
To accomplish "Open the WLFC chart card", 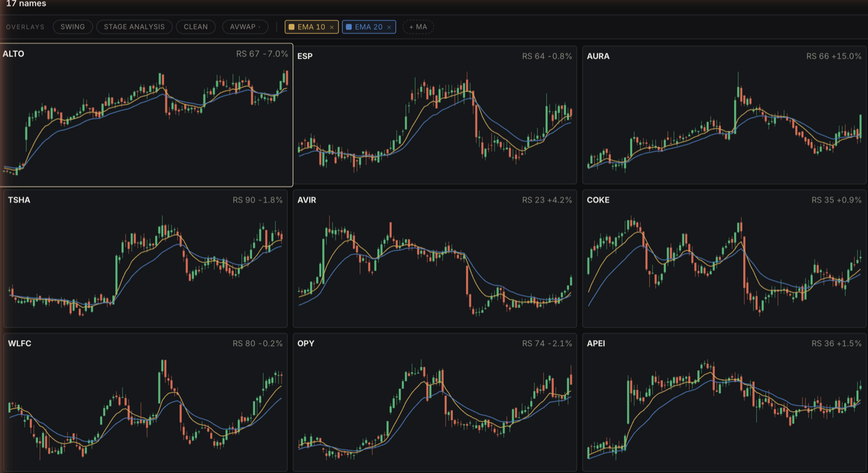I will 145,402.
